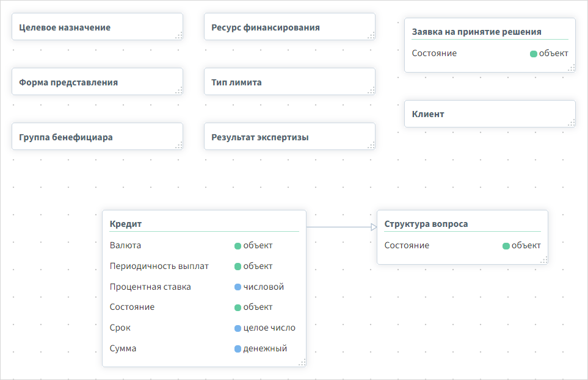Click Состояние attribute in Структура вопроса

407,245
